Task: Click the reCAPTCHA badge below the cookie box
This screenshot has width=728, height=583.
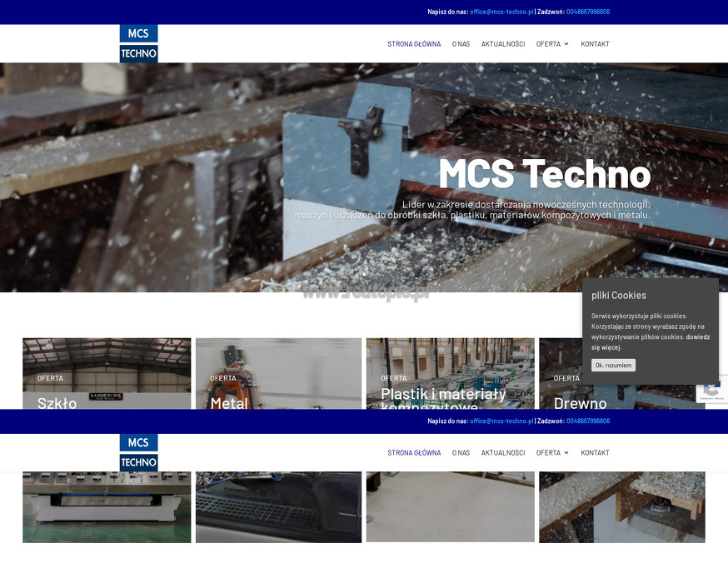Action: click(x=712, y=389)
